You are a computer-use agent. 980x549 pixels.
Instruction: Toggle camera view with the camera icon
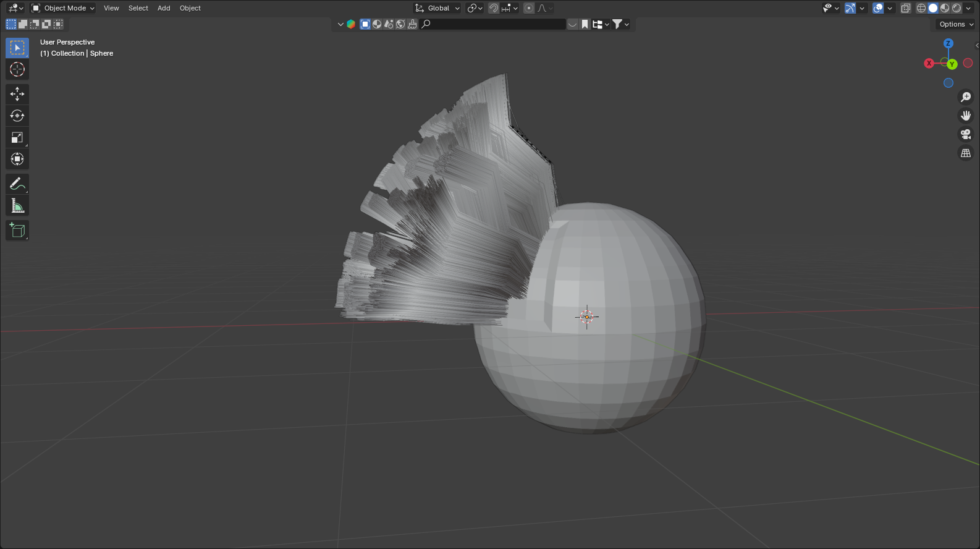pyautogui.click(x=966, y=134)
